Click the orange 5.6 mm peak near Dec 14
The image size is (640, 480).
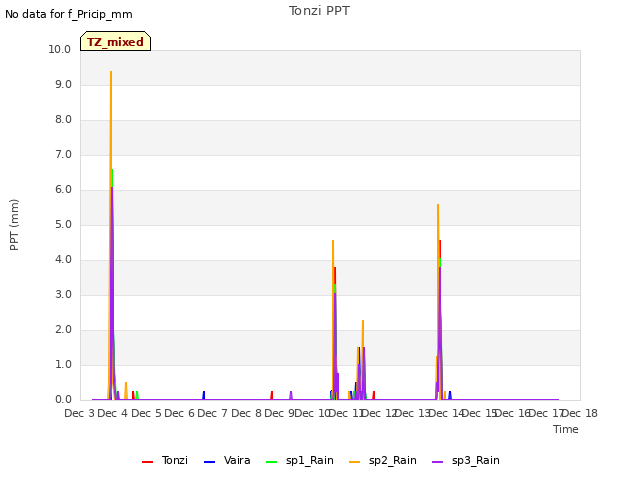point(438,205)
